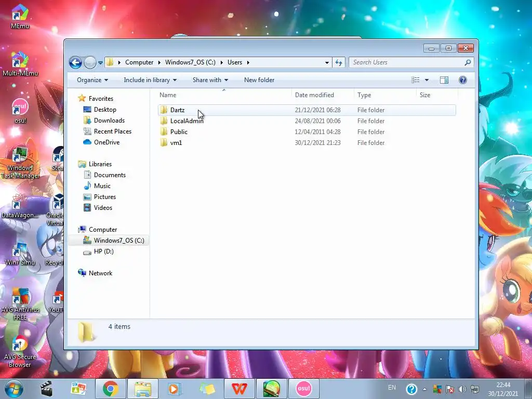The width and height of the screenshot is (532, 399).
Task: Select Libraries in navigation pane
Action: click(x=100, y=164)
